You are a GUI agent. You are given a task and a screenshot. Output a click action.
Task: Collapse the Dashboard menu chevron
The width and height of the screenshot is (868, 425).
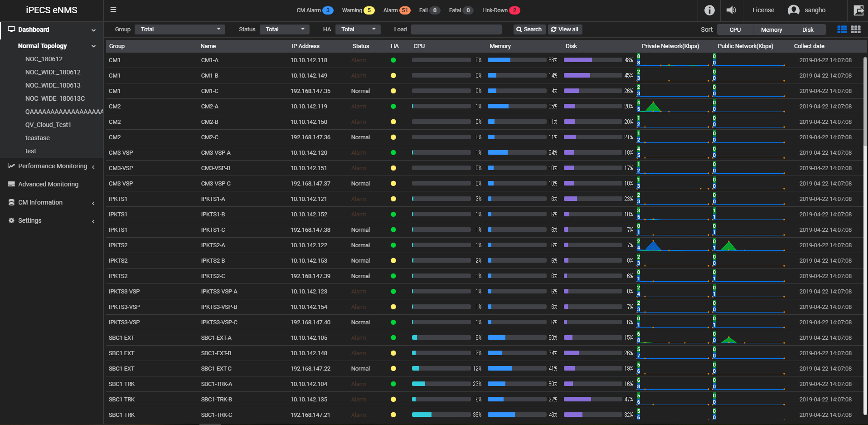[93, 30]
